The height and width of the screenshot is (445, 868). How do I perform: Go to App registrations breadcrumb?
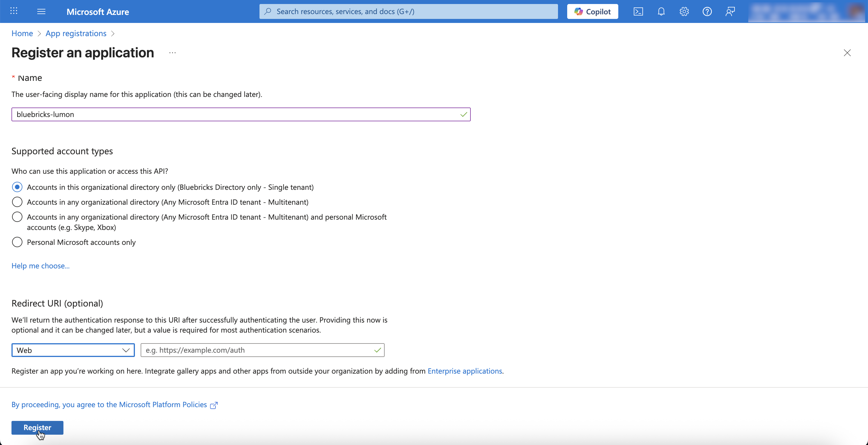76,33
